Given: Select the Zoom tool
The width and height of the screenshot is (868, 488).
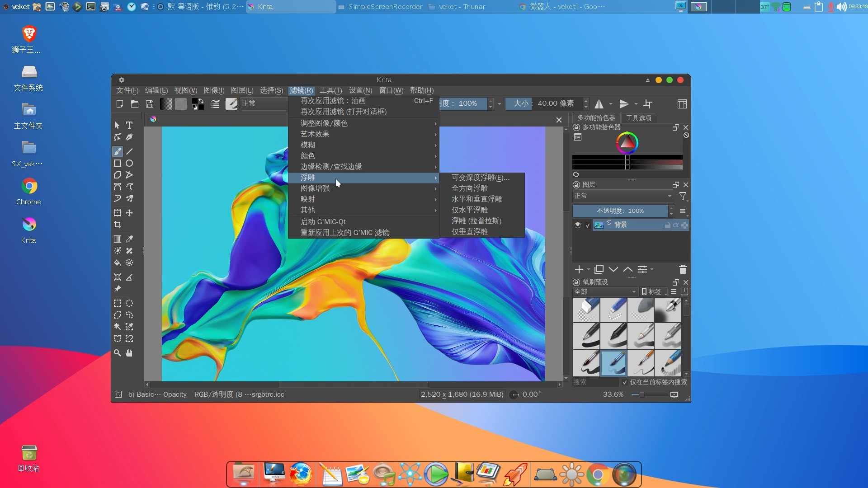Looking at the screenshot, I should coord(118,353).
